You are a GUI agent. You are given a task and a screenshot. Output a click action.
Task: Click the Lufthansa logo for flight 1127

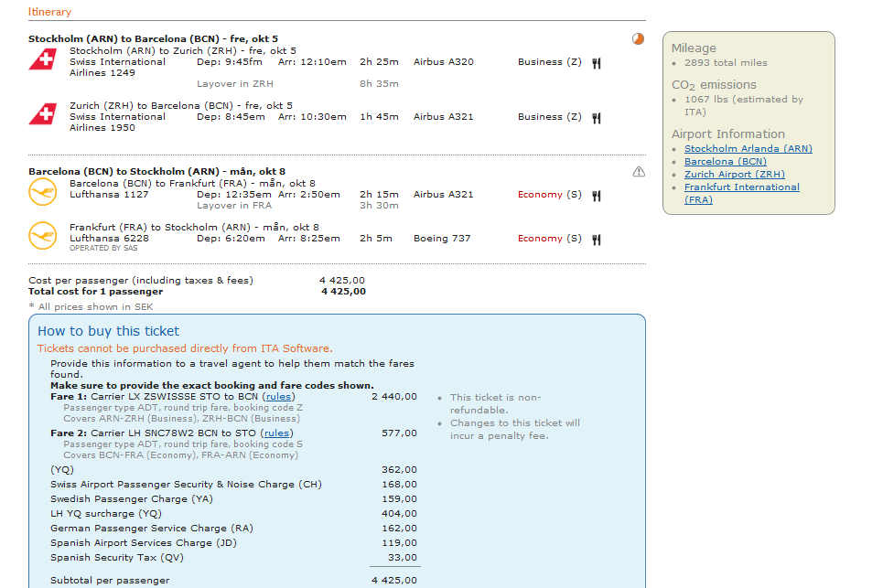(43, 192)
